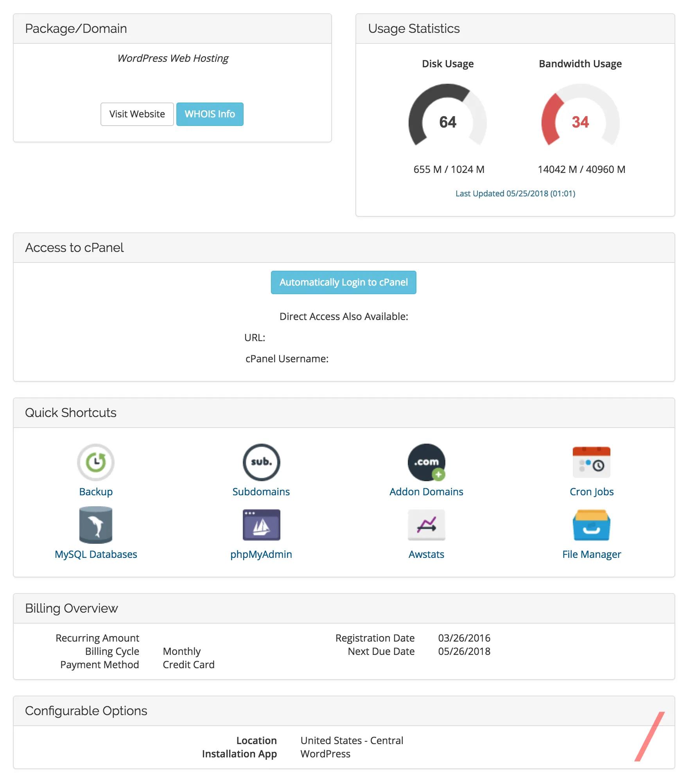Click the Addon Domains .com icon
Image resolution: width=687 pixels, height=784 pixels.
[x=426, y=462]
